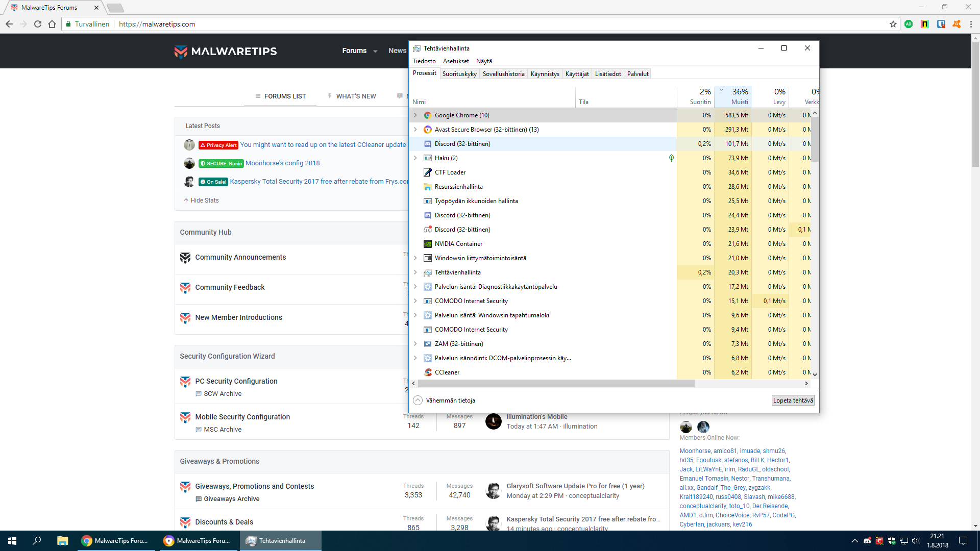
Task: Expand the Haku process group
Action: coord(415,158)
